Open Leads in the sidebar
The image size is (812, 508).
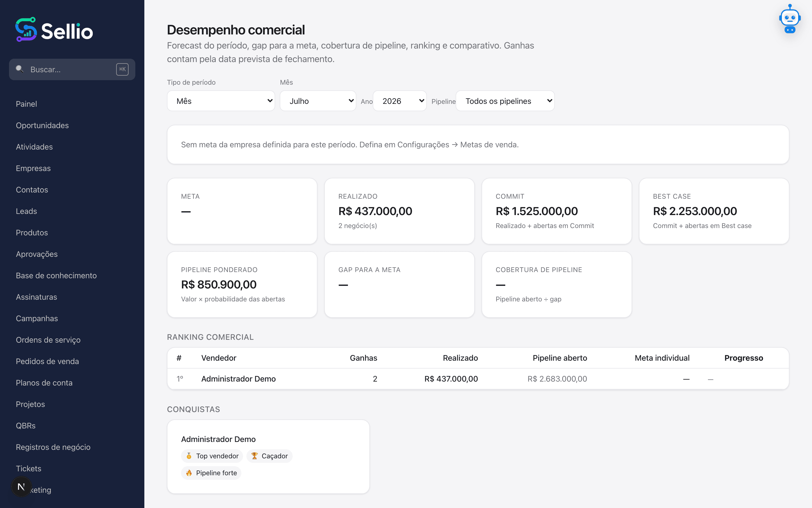point(26,211)
